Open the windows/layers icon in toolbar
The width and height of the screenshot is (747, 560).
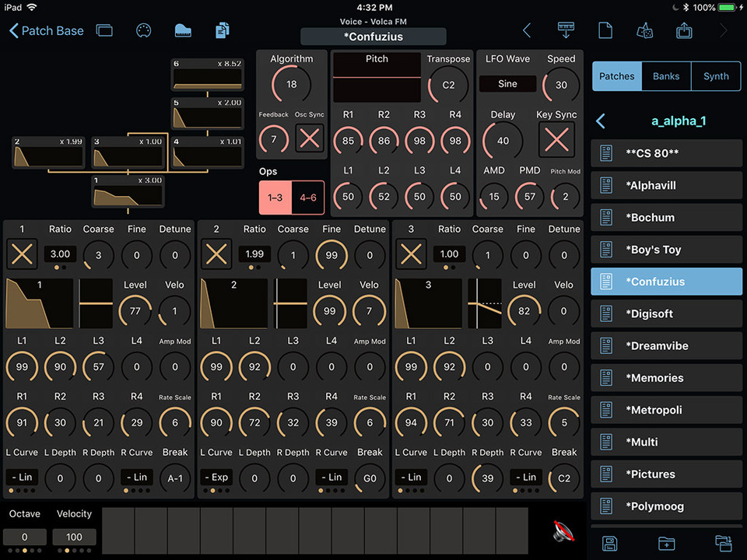[x=104, y=31]
